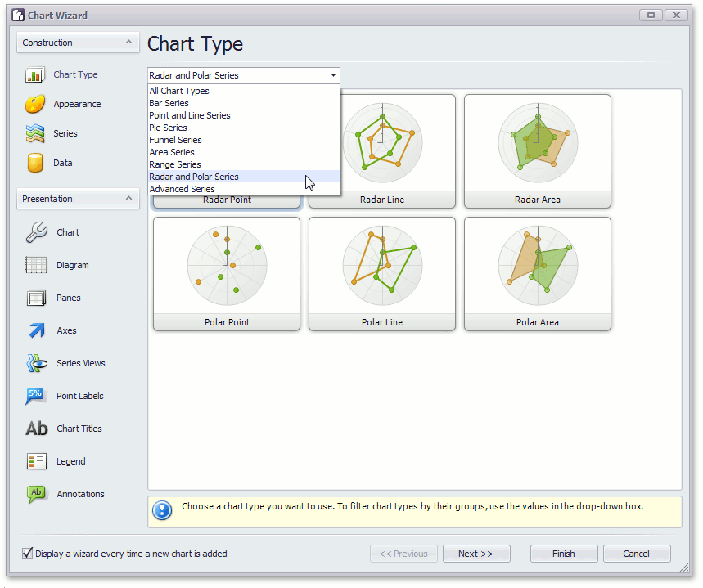Open the Legend icon
Image resolution: width=703 pixels, height=588 pixels.
point(37,462)
